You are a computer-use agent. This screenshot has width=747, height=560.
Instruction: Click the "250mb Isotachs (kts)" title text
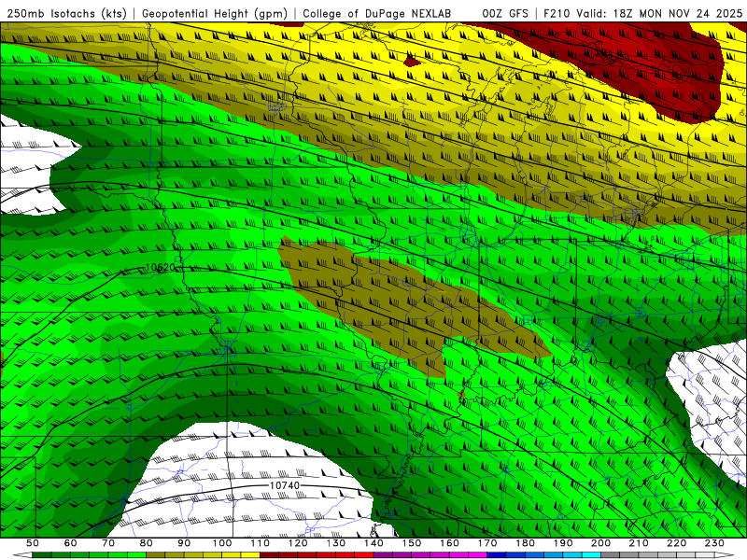point(67,13)
